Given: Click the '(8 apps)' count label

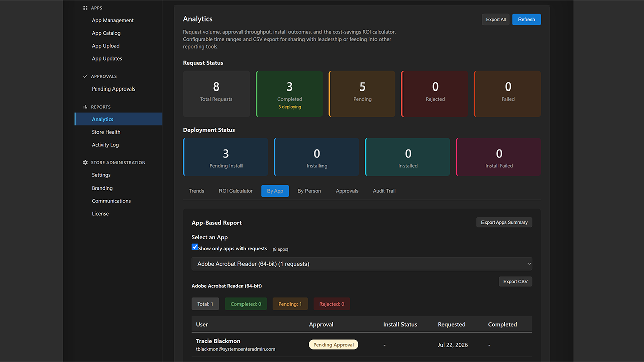Looking at the screenshot, I should coord(280,249).
